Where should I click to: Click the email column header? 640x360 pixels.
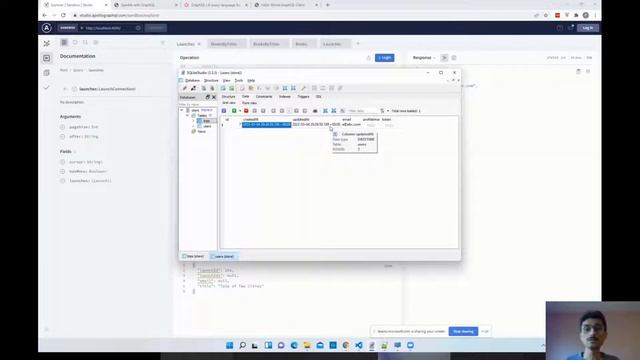(347, 120)
